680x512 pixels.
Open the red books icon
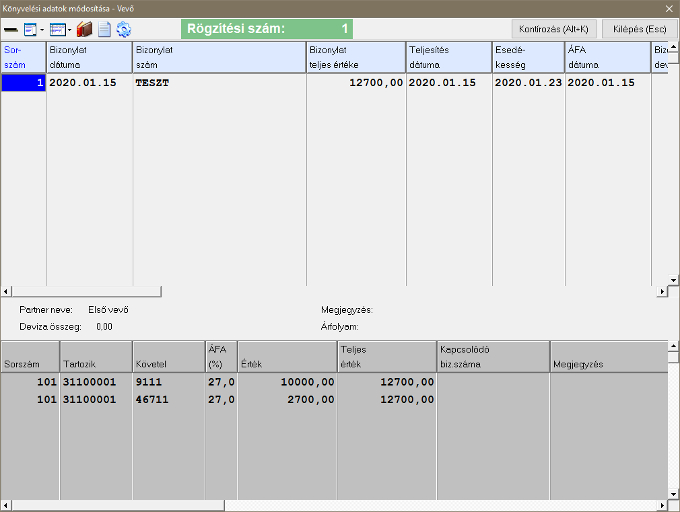click(84, 30)
